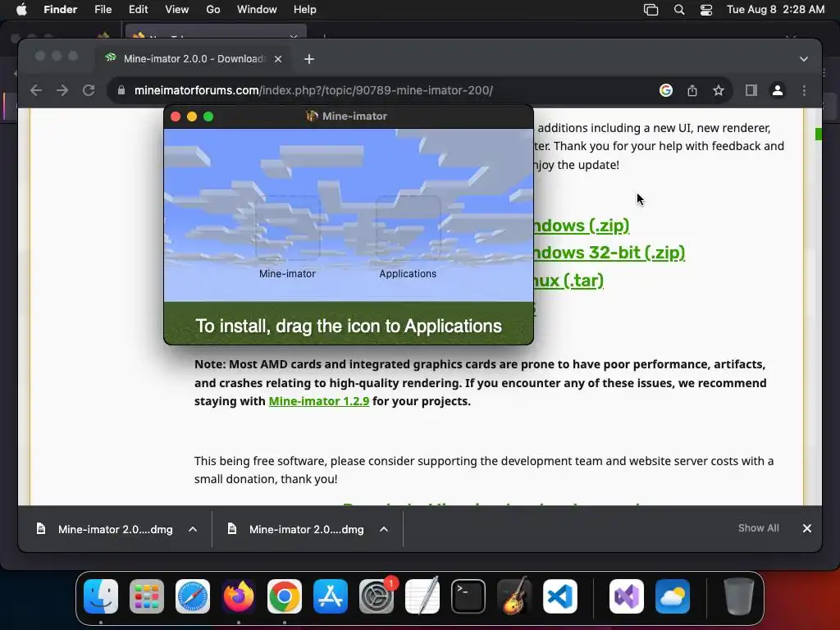View site lock info in address bar
This screenshot has height=630, width=840.
121,90
